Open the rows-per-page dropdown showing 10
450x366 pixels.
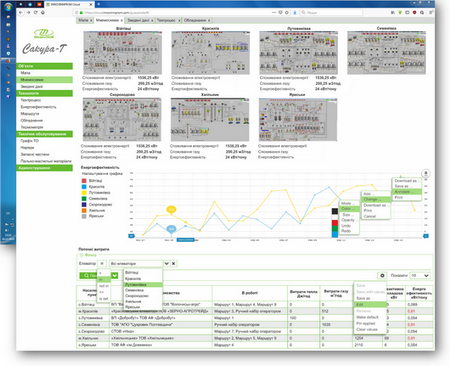419,275
